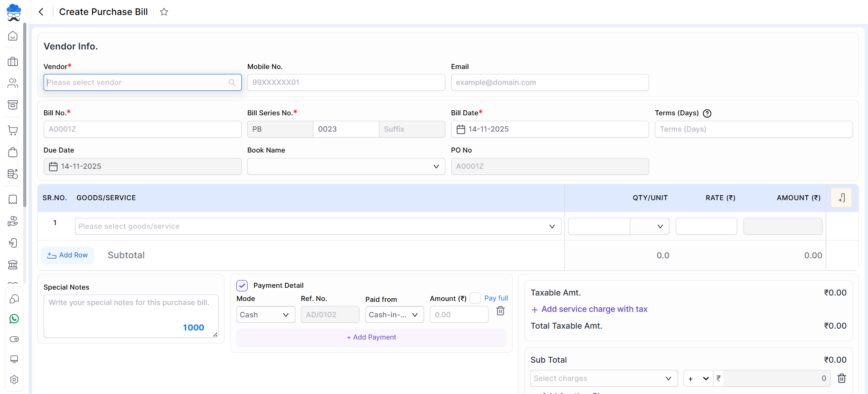Mark page as favorite with star icon
The width and height of the screenshot is (868, 394).
click(x=164, y=12)
